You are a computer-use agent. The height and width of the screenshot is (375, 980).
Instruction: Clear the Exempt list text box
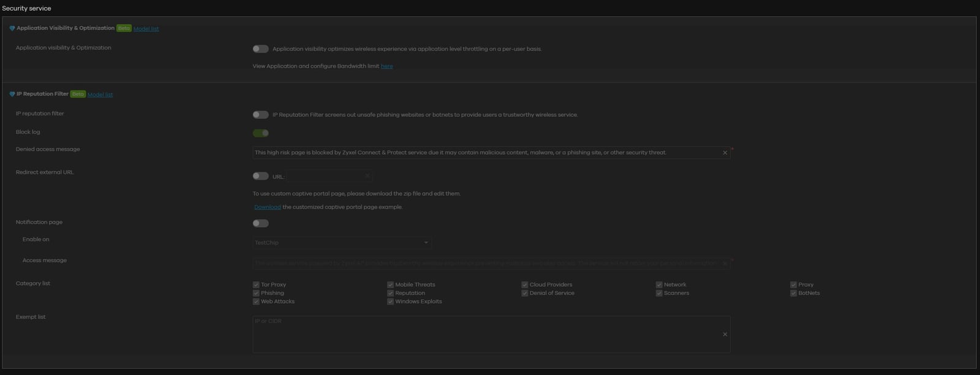725,335
